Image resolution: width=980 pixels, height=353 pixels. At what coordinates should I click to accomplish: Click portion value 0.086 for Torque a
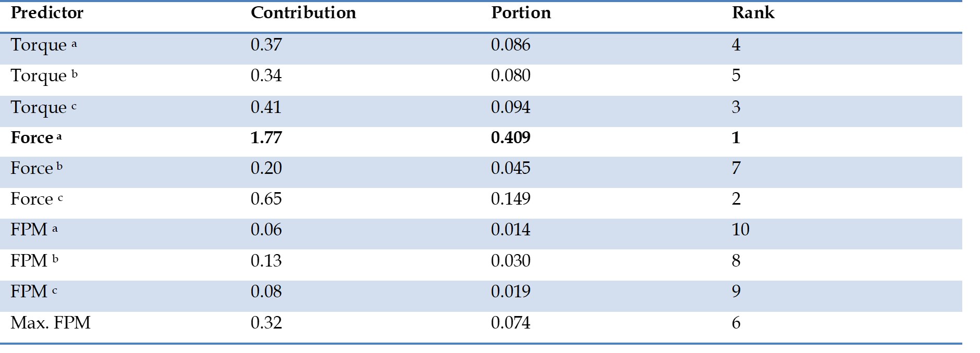pos(510,45)
